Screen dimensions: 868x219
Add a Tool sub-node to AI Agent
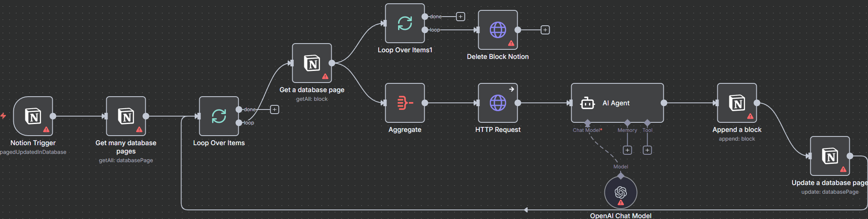coord(647,150)
